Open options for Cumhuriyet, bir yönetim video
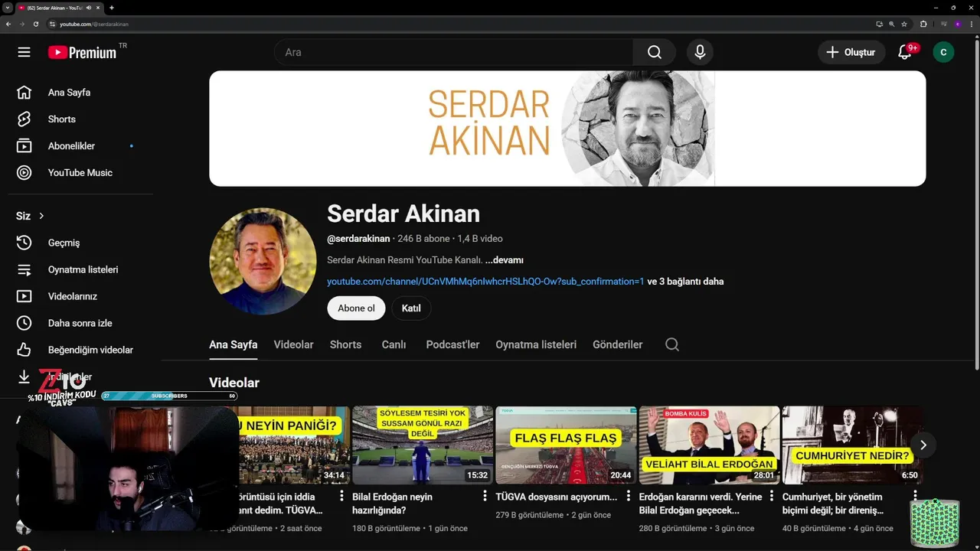Screen dimensions: 980x551 click(914, 497)
